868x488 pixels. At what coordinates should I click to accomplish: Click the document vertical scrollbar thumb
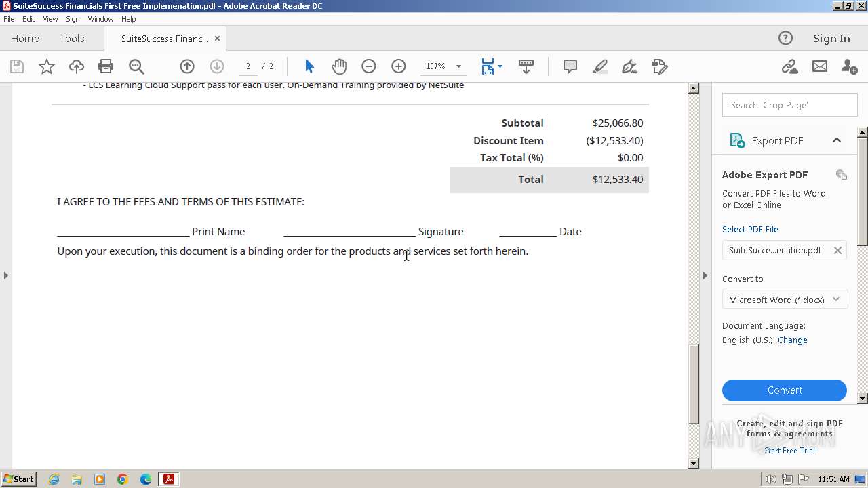click(x=693, y=384)
